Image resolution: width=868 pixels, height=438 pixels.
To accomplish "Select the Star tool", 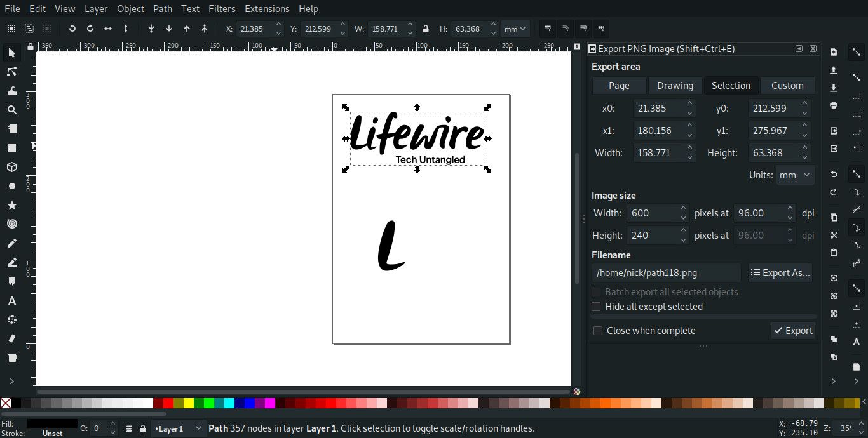I will 11,204.
